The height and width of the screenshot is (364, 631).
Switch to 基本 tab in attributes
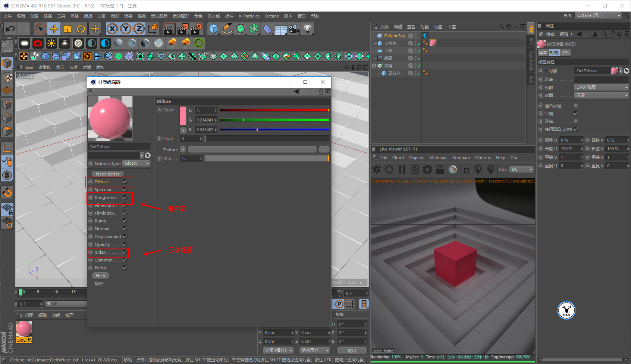pos(543,53)
